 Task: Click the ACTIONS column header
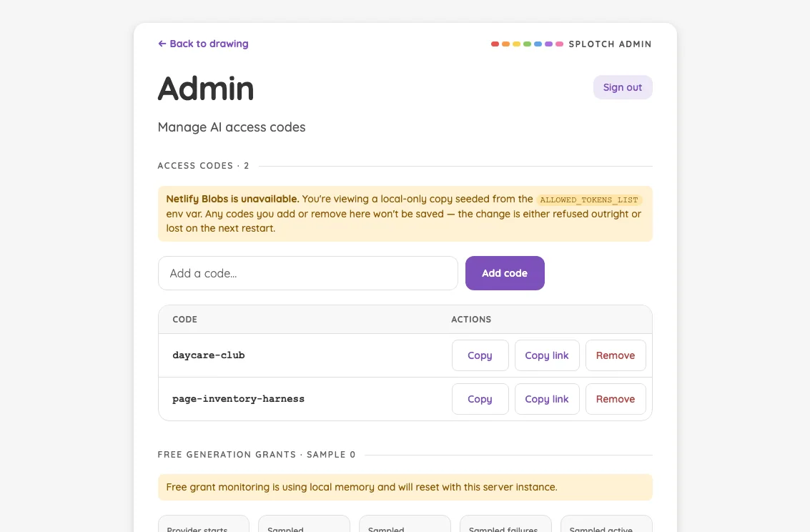[x=471, y=319]
